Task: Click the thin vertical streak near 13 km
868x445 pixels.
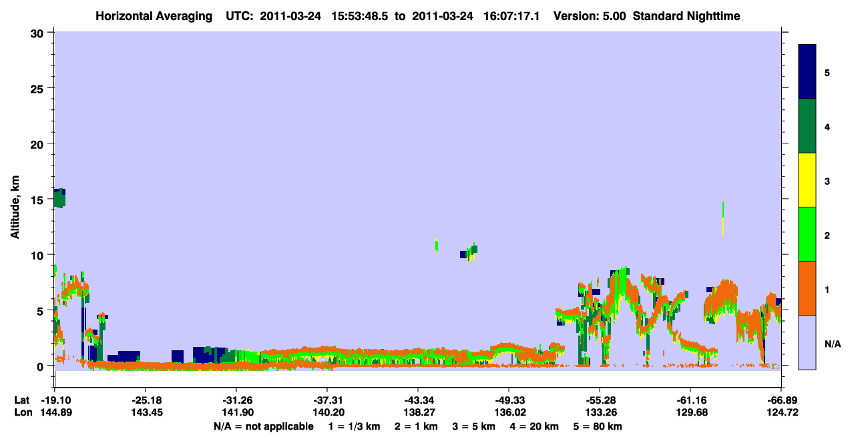Action: (x=723, y=217)
